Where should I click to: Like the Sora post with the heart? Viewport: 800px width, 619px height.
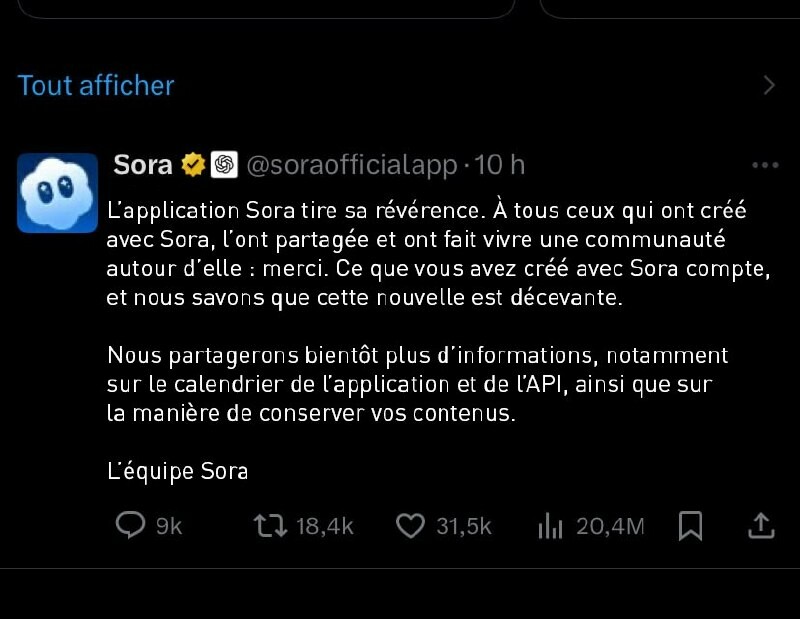410,525
